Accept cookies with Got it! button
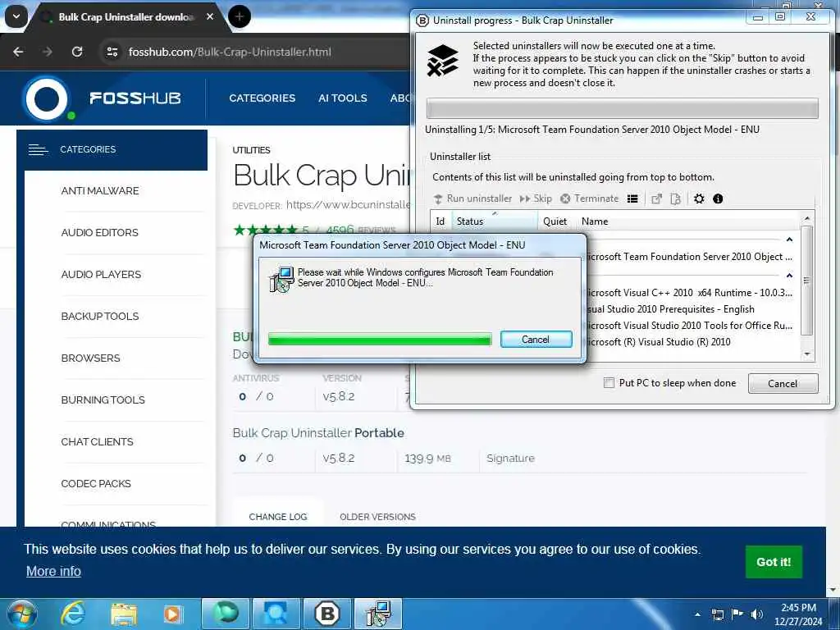Image resolution: width=840 pixels, height=630 pixels. click(x=774, y=561)
